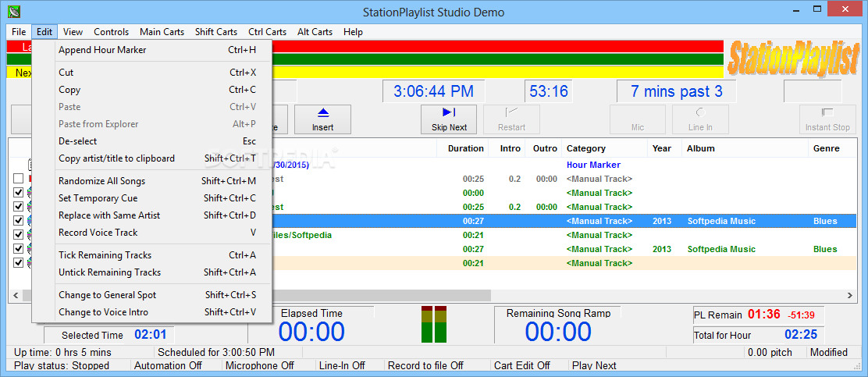Select Replace with Same Artist
Viewport: 868px width, 377px height.
pyautogui.click(x=151, y=215)
